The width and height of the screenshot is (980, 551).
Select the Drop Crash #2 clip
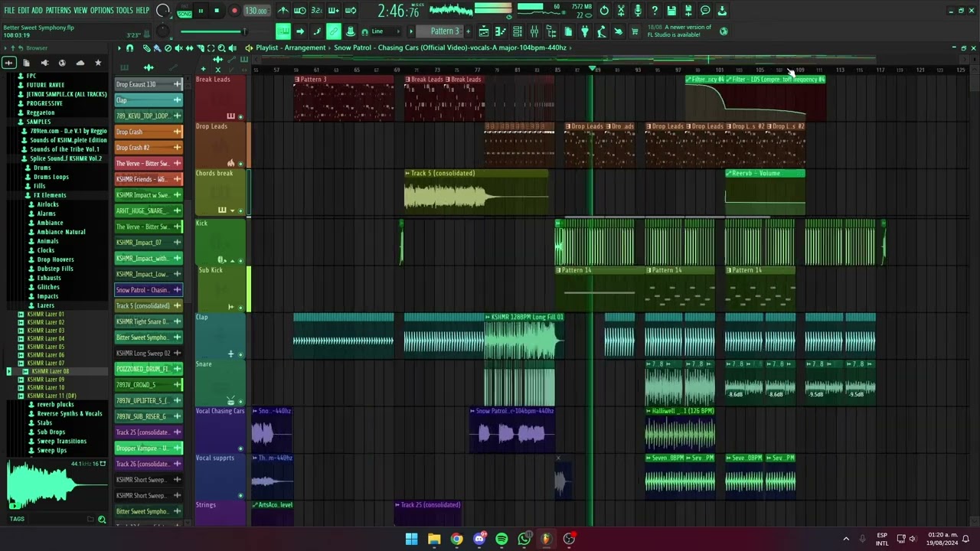[149, 148]
